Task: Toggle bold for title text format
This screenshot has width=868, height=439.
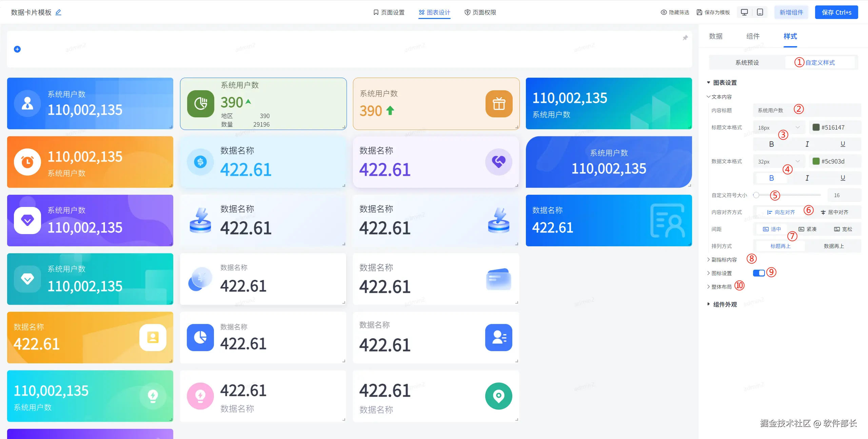Action: pyautogui.click(x=771, y=144)
